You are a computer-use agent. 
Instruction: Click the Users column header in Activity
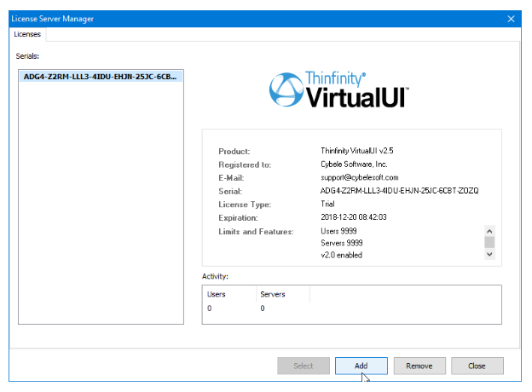[x=229, y=294]
